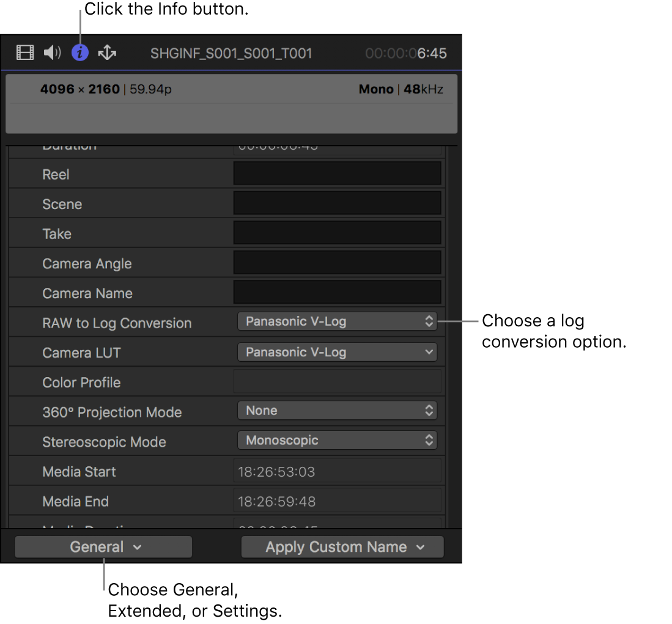Click the timecode 00:00:06:45
This screenshot has width=672, height=624.
[x=406, y=54]
